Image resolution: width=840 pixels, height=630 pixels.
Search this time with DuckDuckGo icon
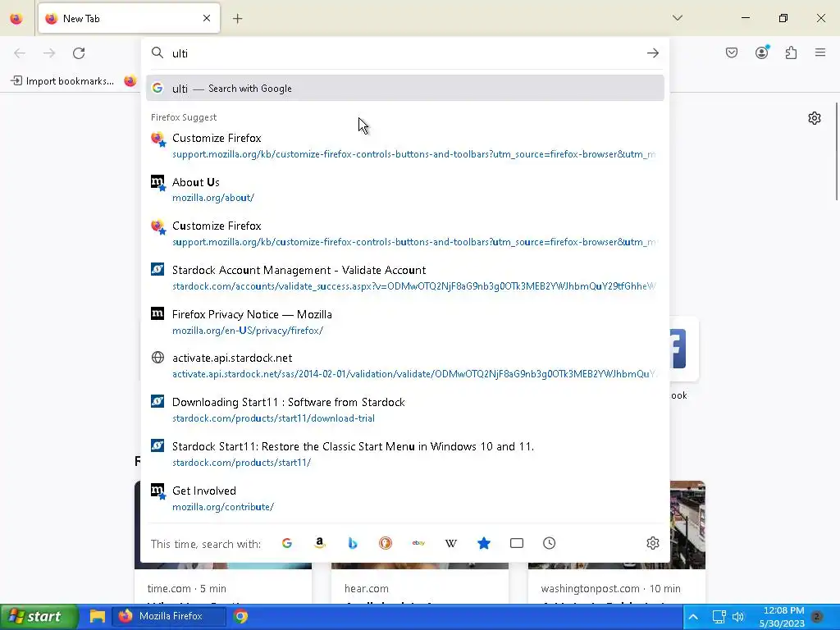[386, 543]
